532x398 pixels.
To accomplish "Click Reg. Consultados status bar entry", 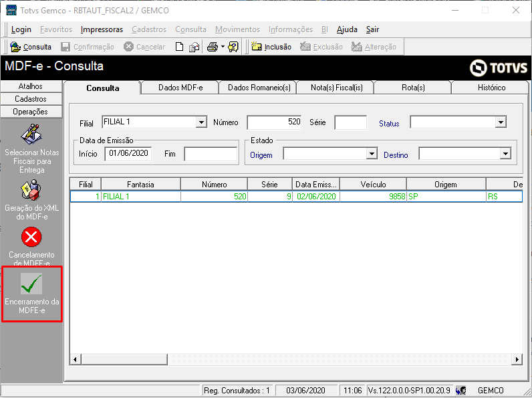I will [x=237, y=391].
